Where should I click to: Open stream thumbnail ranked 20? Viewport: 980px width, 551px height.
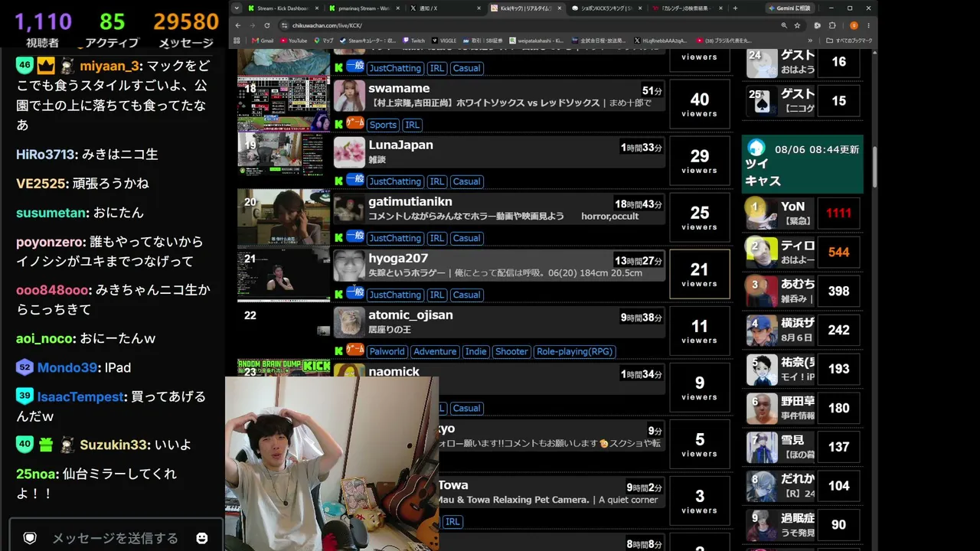pyautogui.click(x=283, y=217)
